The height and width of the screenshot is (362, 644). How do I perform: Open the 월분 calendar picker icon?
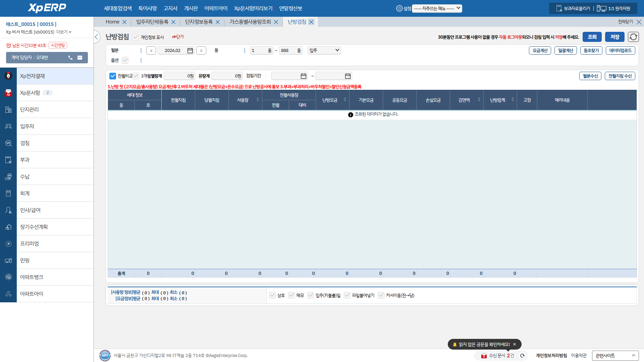coord(190,51)
